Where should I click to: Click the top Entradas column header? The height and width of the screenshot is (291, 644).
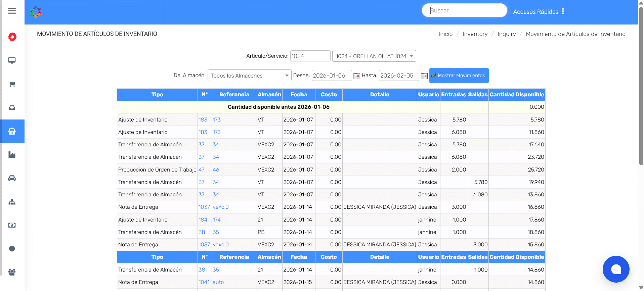(454, 95)
